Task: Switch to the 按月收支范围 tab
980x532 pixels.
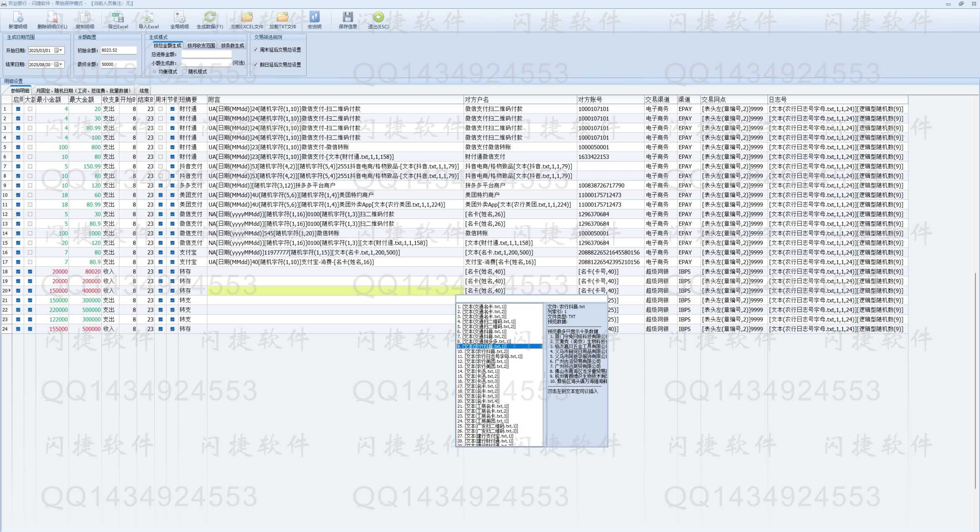Action: [201, 46]
